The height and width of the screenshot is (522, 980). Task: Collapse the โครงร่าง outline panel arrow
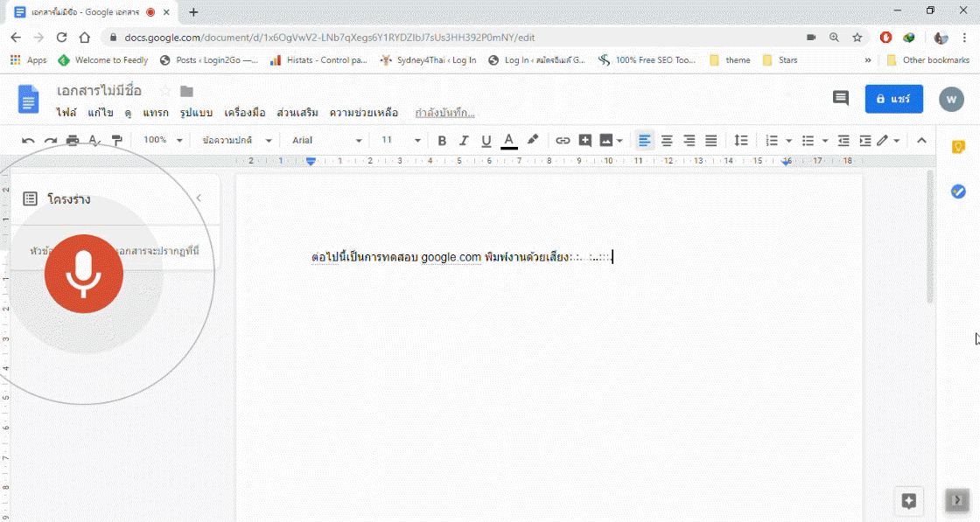(199, 198)
